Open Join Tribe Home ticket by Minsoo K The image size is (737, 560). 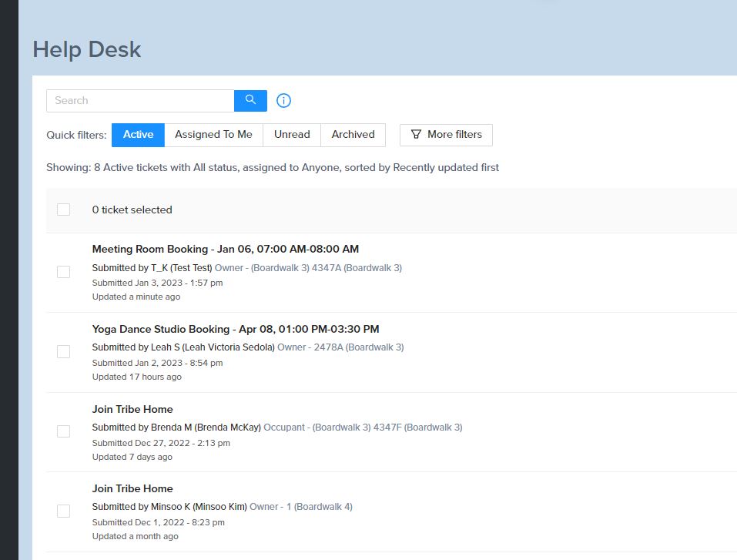(132, 488)
